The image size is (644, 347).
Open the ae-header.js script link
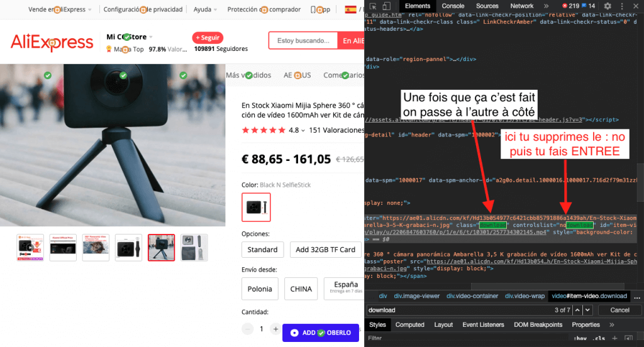[x=475, y=119]
